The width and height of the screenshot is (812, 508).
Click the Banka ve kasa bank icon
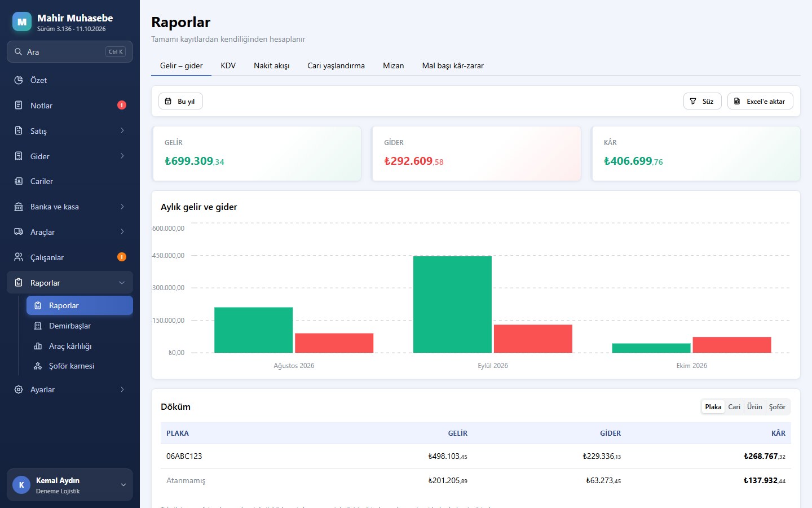[19, 207]
